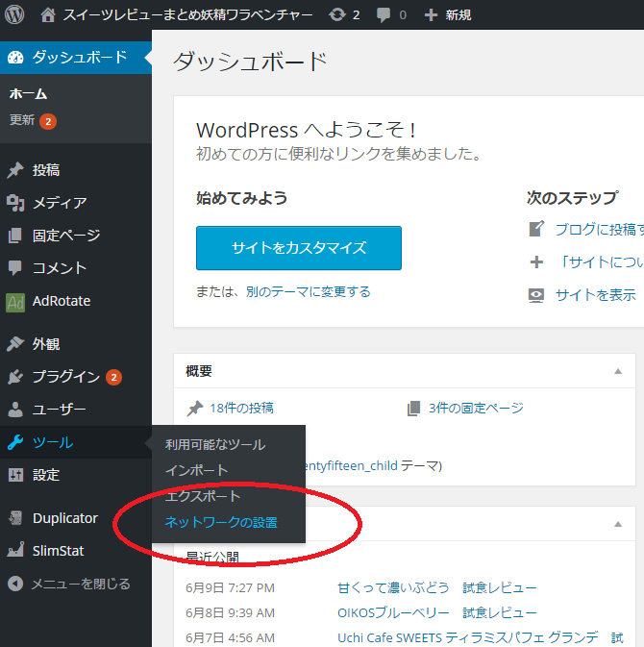Click the edit icon beside ブログに投稿
This screenshot has height=647, width=644.
(536, 229)
